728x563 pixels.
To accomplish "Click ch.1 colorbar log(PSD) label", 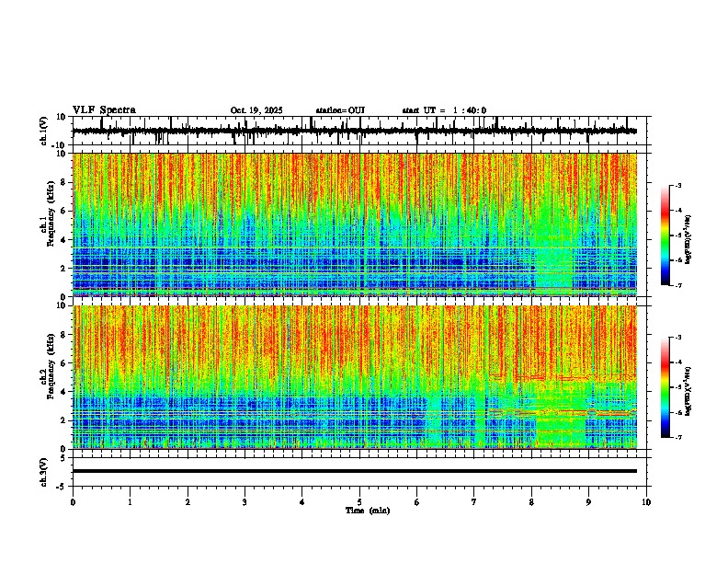I will (688, 239).
